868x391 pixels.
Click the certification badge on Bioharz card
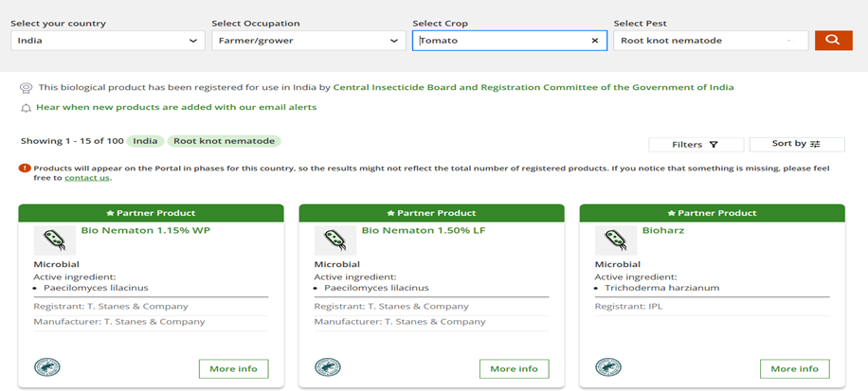pyautogui.click(x=606, y=367)
